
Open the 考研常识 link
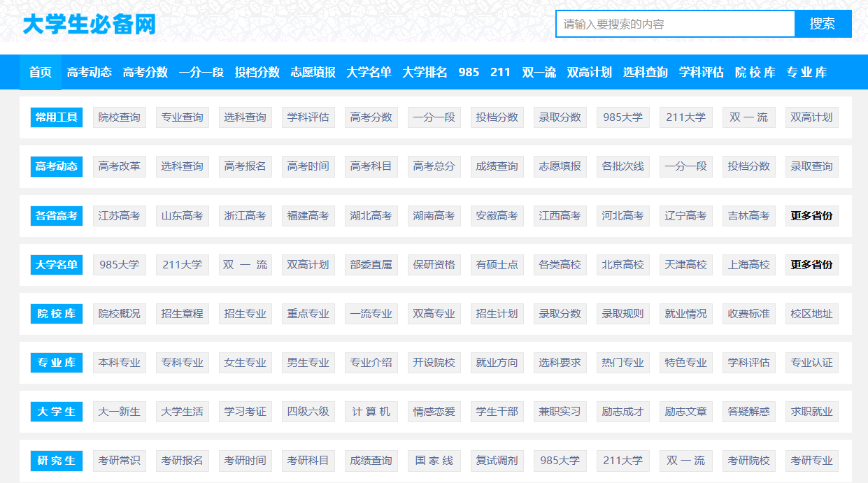tap(120, 461)
